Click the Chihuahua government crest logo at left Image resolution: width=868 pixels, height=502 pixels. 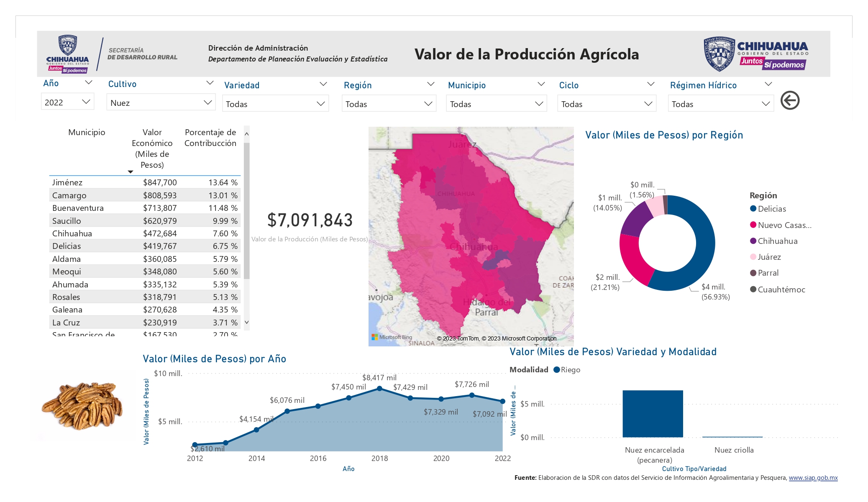click(x=68, y=54)
